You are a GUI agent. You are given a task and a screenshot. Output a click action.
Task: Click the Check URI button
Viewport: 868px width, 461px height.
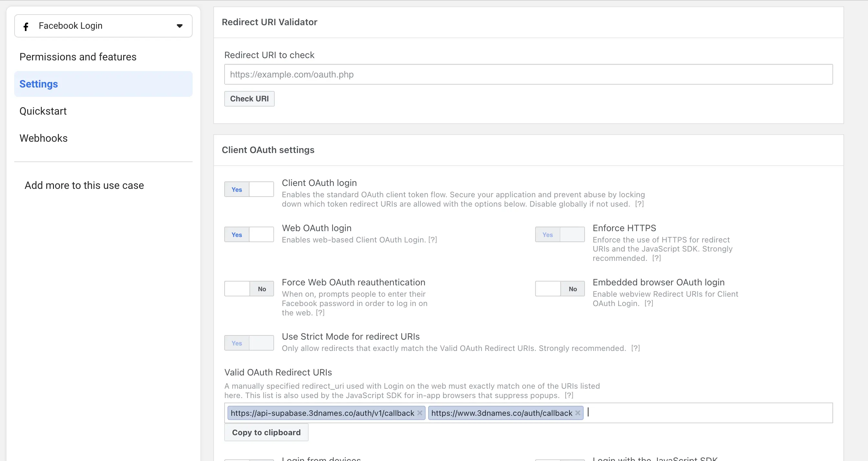249,98
